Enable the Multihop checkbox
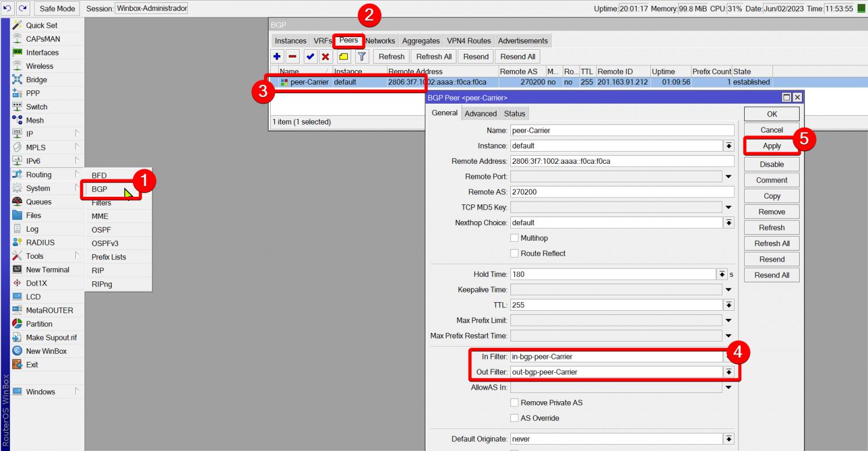This screenshot has width=868, height=451. coord(514,238)
